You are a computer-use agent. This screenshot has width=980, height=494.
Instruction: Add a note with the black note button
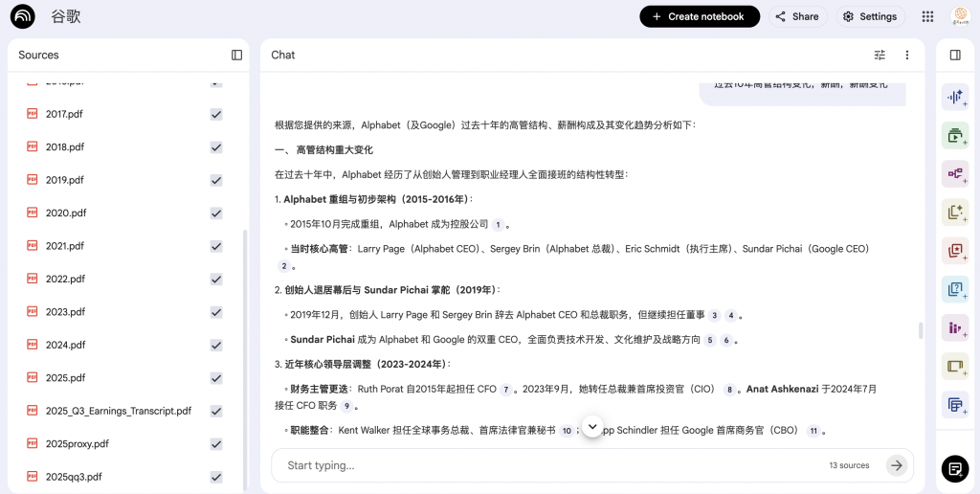[x=954, y=468]
